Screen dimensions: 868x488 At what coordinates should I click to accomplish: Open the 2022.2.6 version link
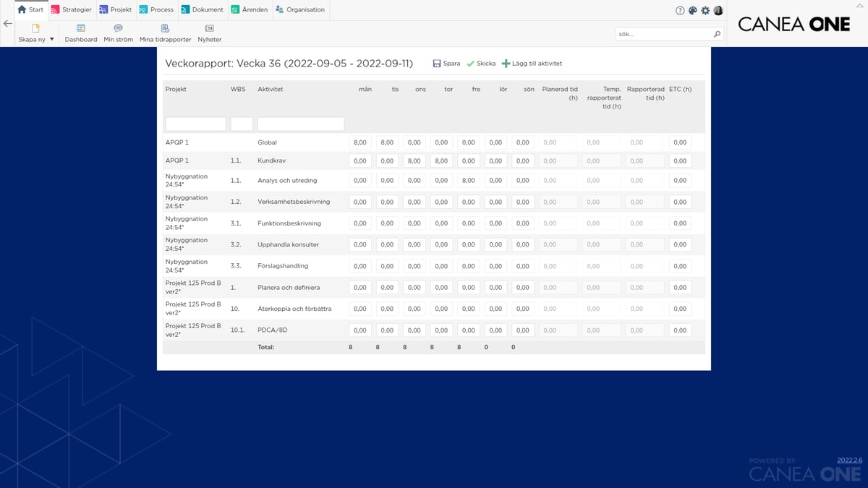pyautogui.click(x=849, y=460)
